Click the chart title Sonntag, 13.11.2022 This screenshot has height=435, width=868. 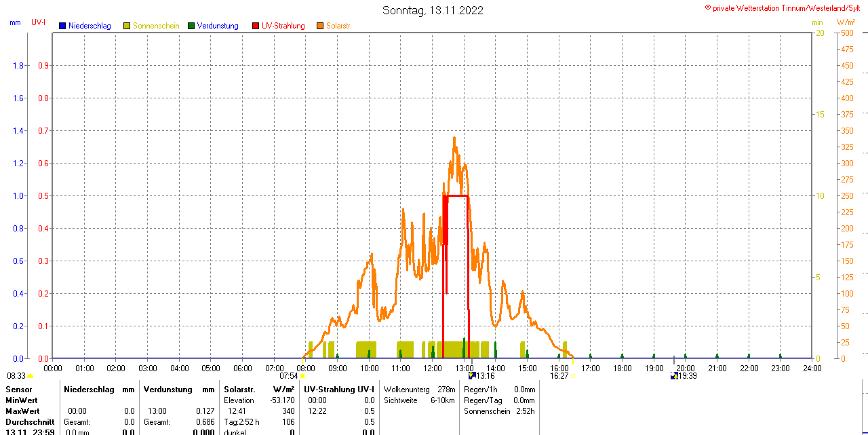[433, 10]
